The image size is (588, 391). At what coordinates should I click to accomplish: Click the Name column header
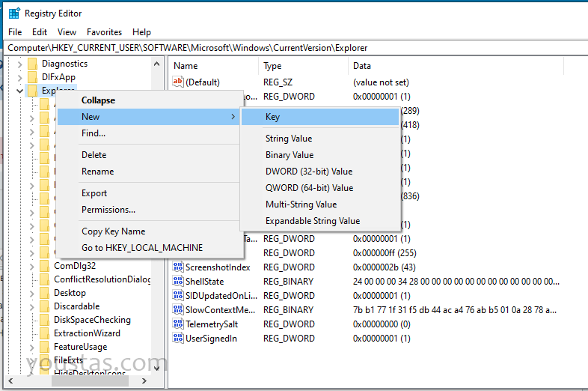click(213, 66)
